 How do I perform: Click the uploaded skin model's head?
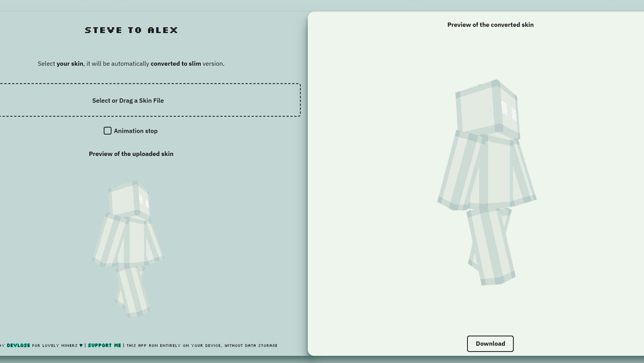pos(128,200)
